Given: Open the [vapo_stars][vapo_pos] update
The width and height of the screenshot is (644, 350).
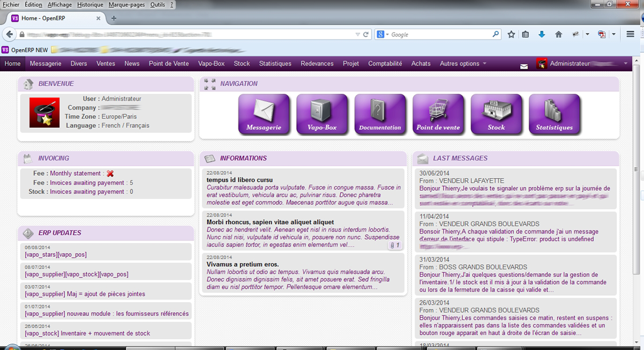Looking at the screenshot, I should pos(55,254).
